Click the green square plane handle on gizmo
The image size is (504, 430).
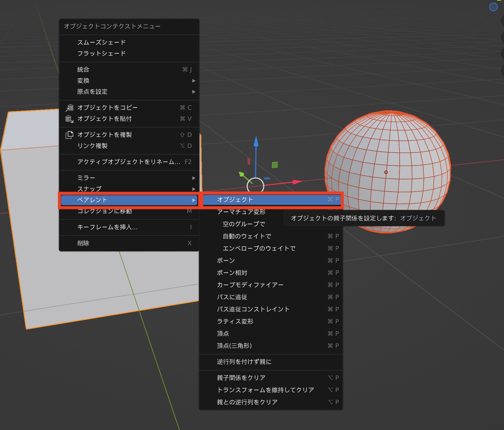coord(275,165)
